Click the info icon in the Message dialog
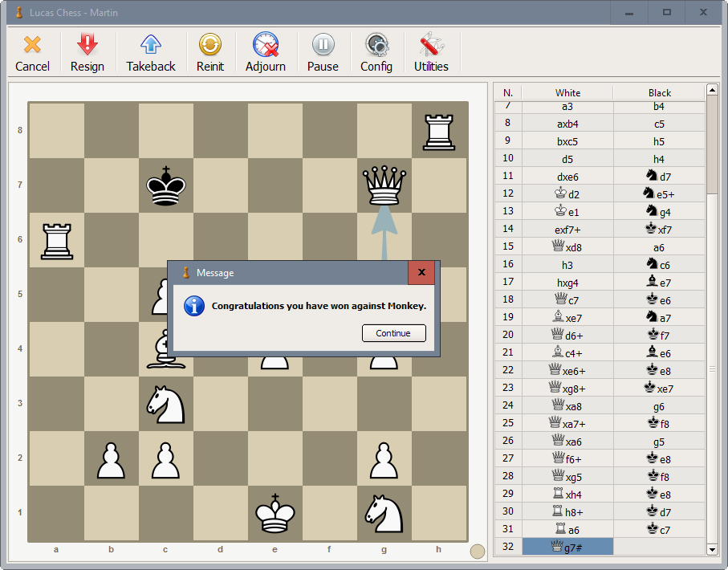The height and width of the screenshot is (570, 728). click(194, 306)
